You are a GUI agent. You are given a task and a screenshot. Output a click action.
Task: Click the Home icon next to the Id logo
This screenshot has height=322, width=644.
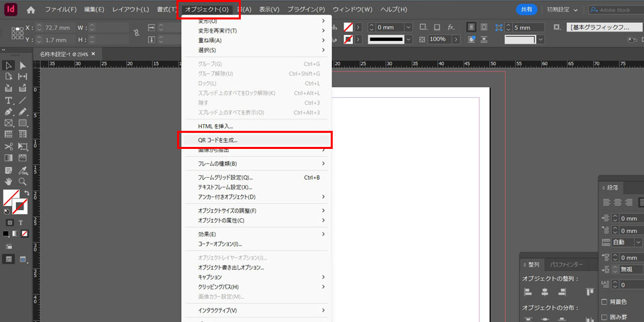[x=31, y=10]
